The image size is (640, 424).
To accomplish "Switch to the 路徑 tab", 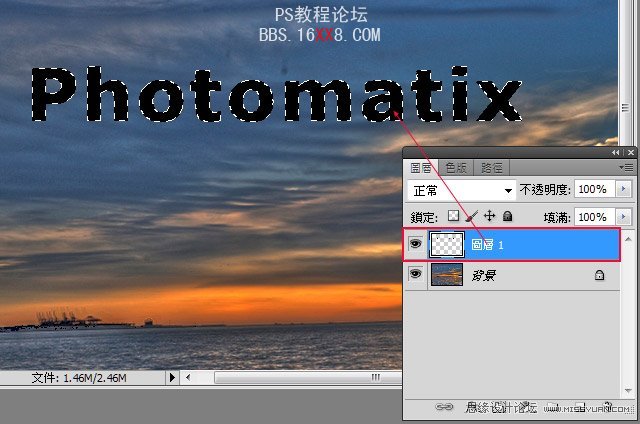I will click(491, 168).
